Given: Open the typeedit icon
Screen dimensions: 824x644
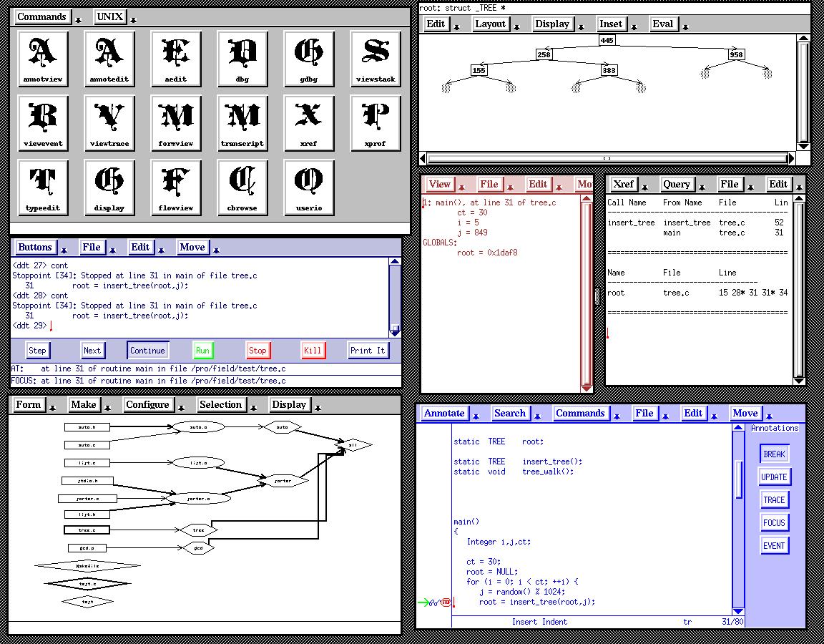Looking at the screenshot, I should 43,187.
